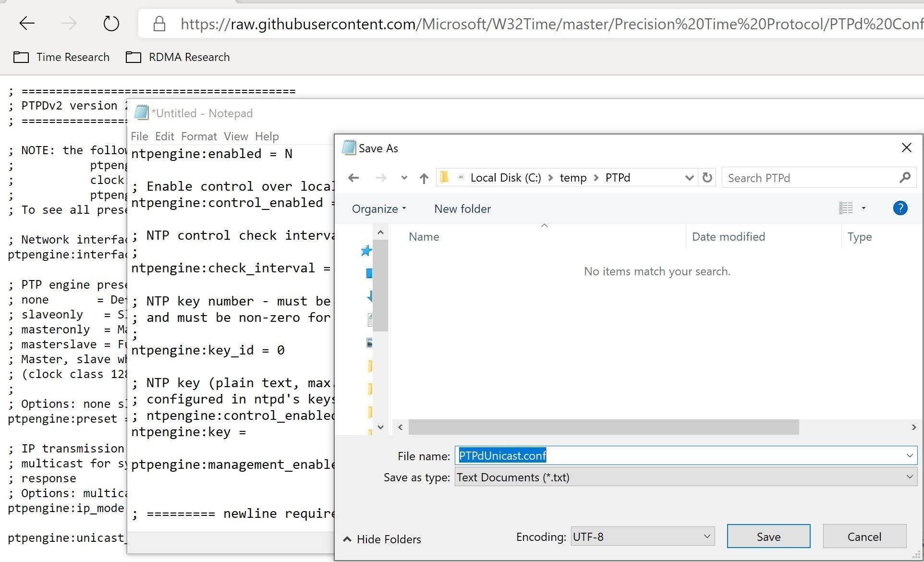
Task: Click the search magnifier icon
Action: 905,178
